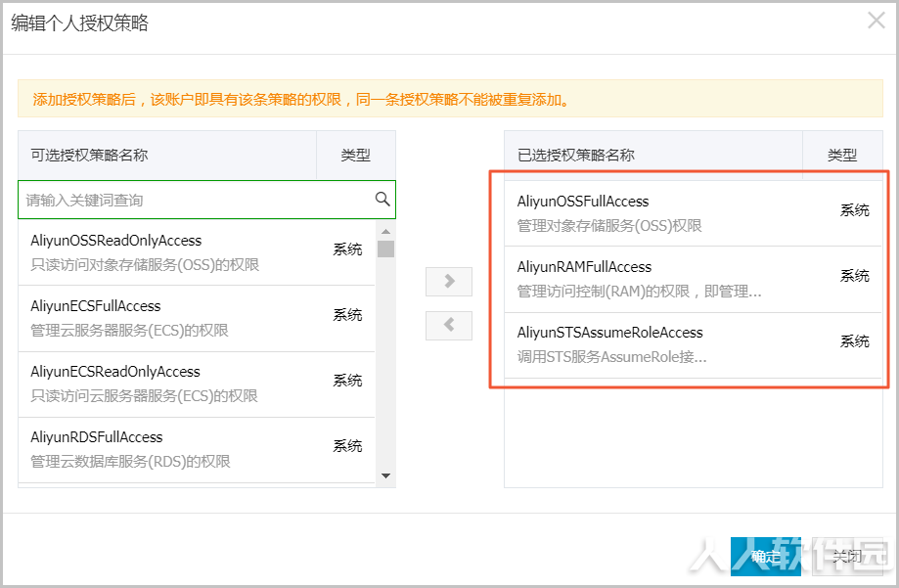Click description 管理对象存储服务(OSS)权限

coord(609,226)
